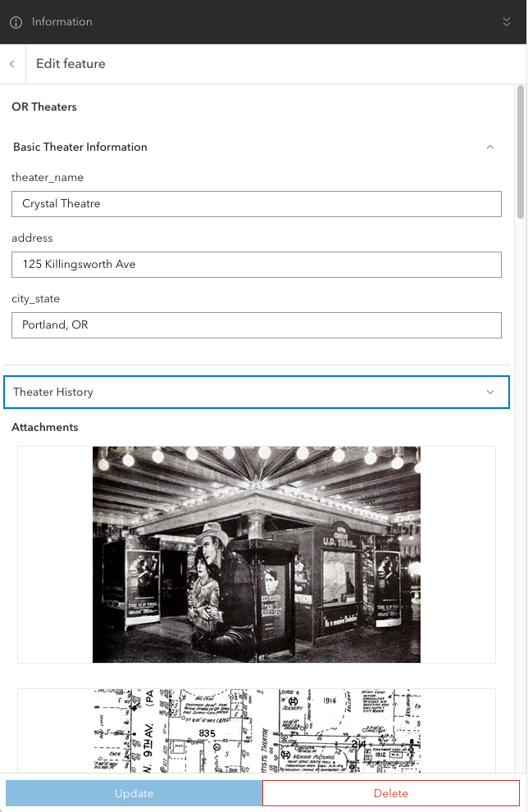Click the city_state label
Screen dimensions: 528x812
click(36, 299)
